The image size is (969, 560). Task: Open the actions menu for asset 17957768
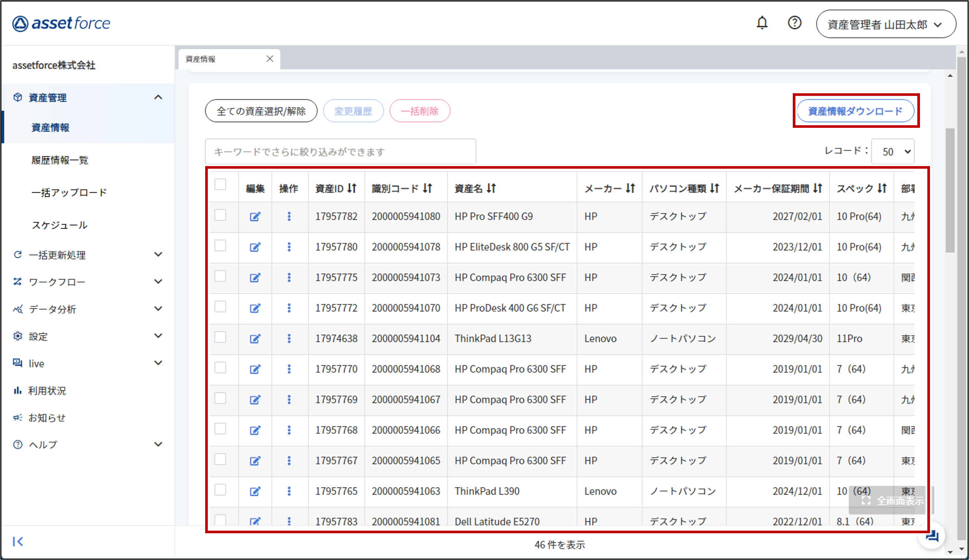289,430
